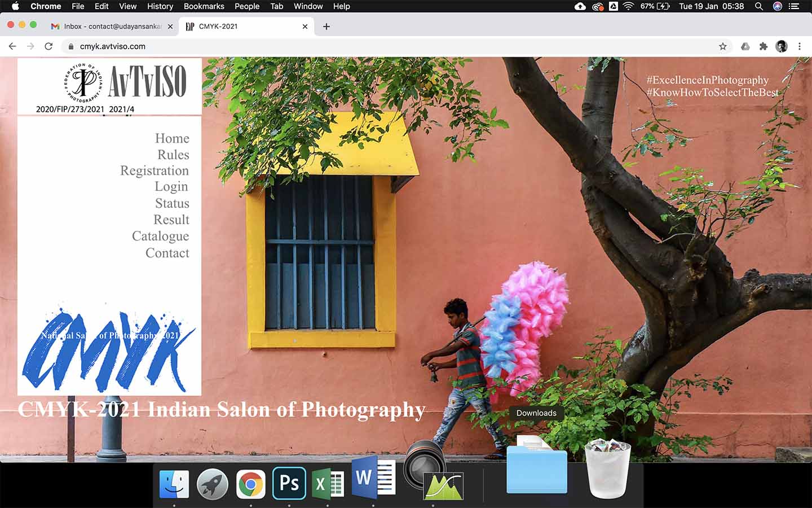Screen dimensions: 812x508
Task: Click the browser reload page icon
Action: 48,46
